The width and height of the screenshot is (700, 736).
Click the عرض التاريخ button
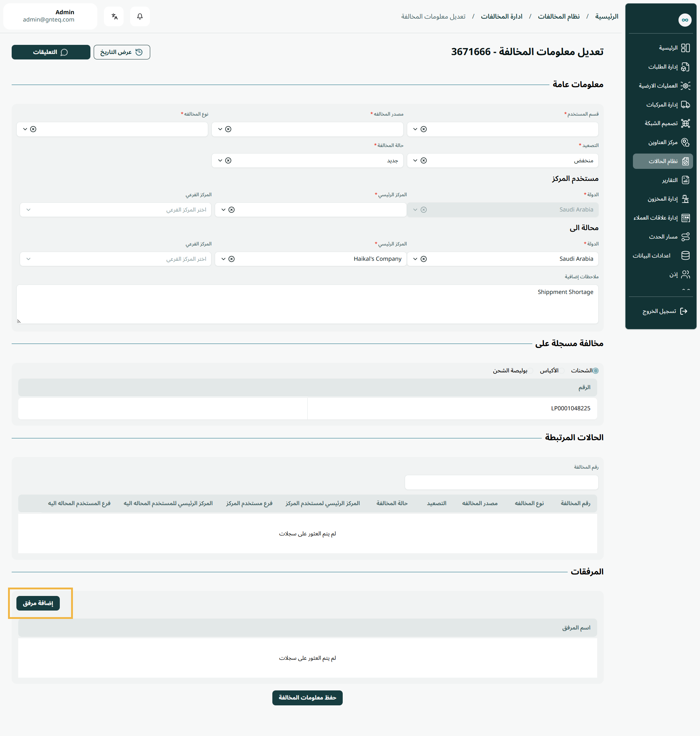point(122,52)
